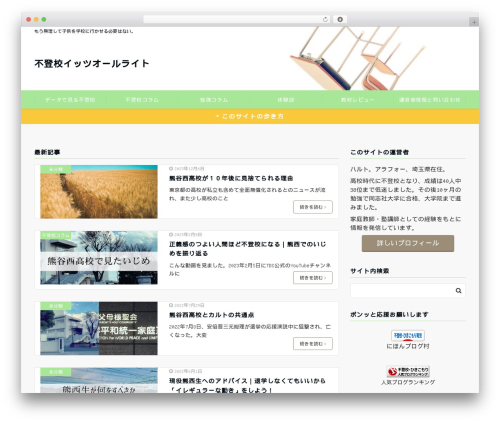500x423 pixels.
Task: Click 続きを読む for 正義感のつよい人間 article
Action: coord(313,278)
